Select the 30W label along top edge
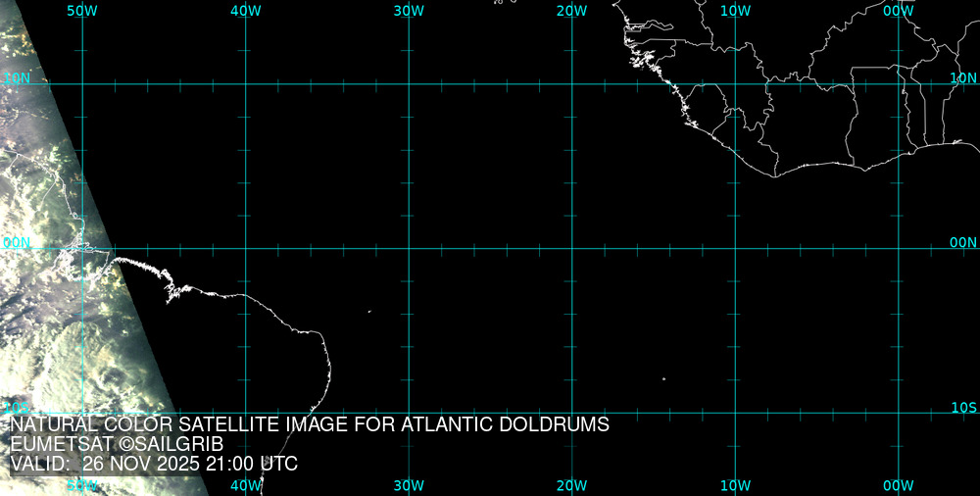Image resolution: width=980 pixels, height=496 pixels. pyautogui.click(x=409, y=10)
